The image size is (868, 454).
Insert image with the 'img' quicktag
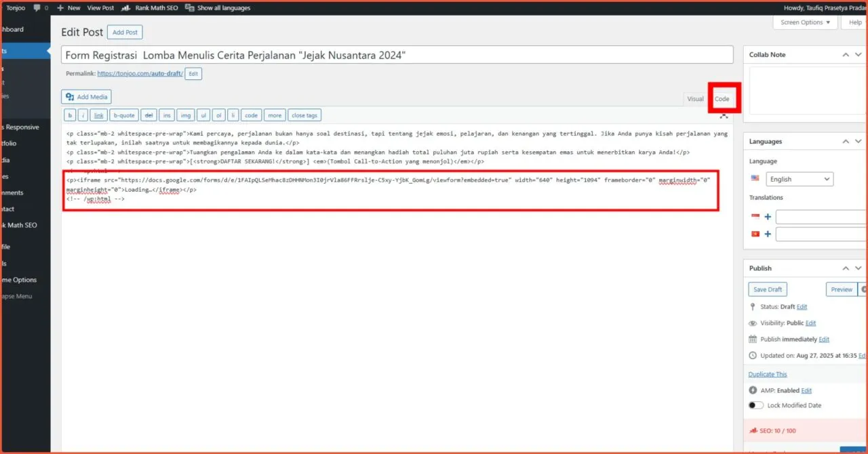(185, 115)
